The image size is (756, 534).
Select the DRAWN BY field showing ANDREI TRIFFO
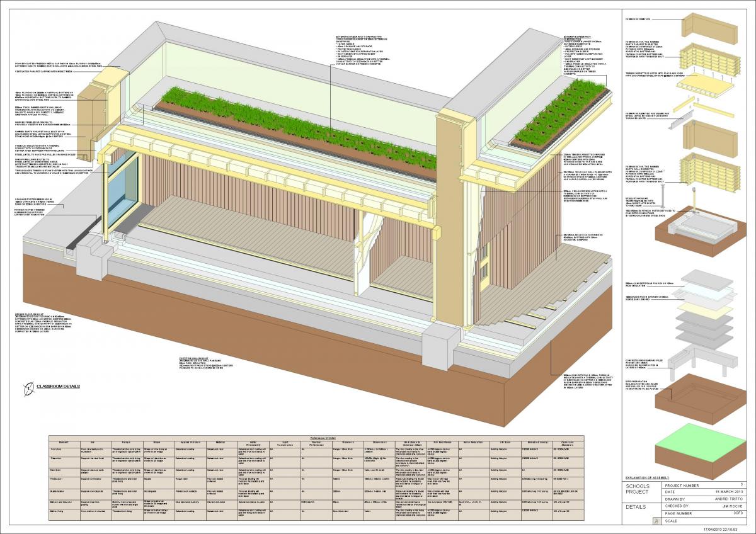[729, 499]
